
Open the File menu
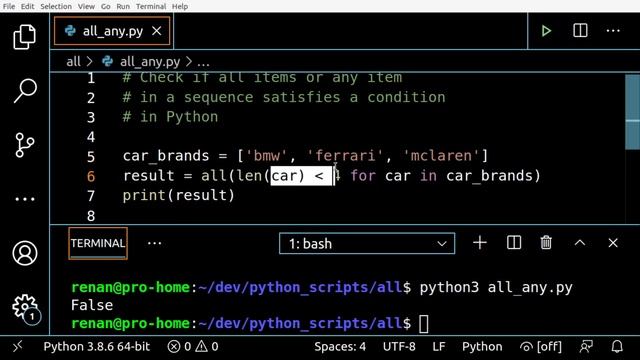[x=9, y=6]
